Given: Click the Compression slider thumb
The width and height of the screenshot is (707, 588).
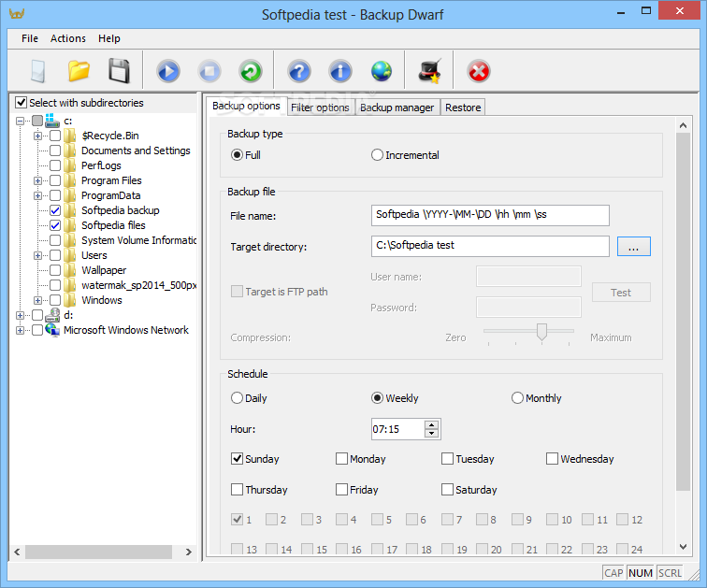Looking at the screenshot, I should pos(541,332).
